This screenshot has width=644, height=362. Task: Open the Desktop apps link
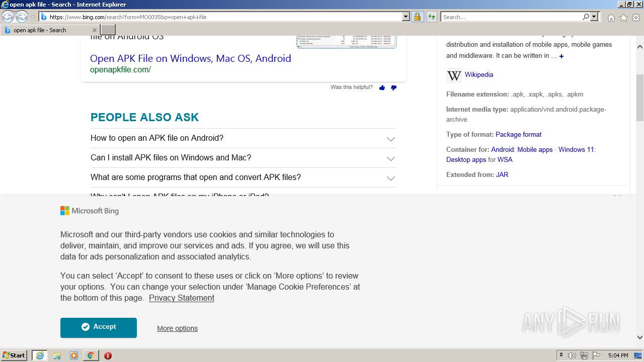[x=466, y=160]
